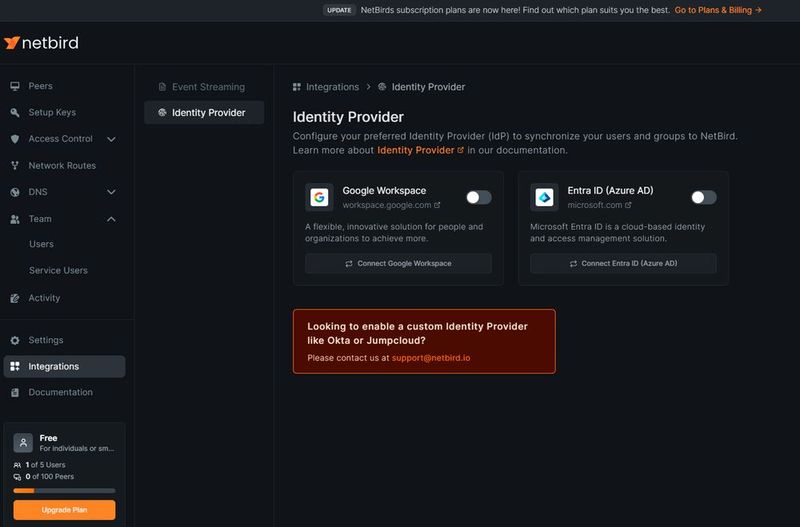Click the NetBird logo
800x527 pixels.
pyautogui.click(x=41, y=43)
